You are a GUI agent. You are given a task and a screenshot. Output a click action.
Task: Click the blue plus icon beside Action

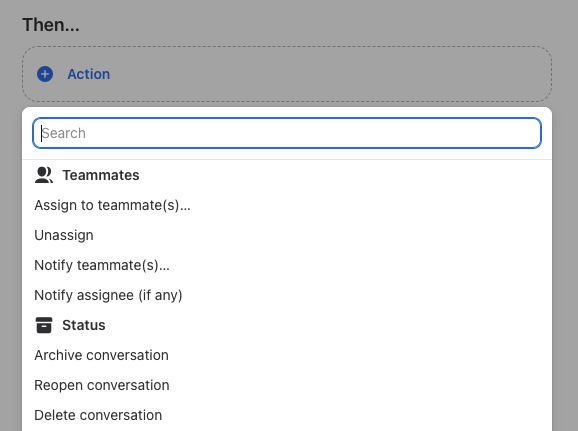point(45,74)
